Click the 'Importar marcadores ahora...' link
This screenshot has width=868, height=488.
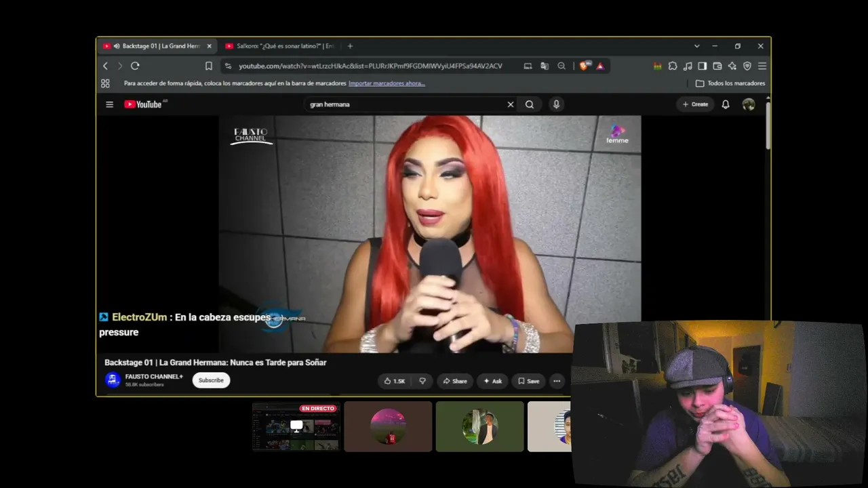point(387,83)
